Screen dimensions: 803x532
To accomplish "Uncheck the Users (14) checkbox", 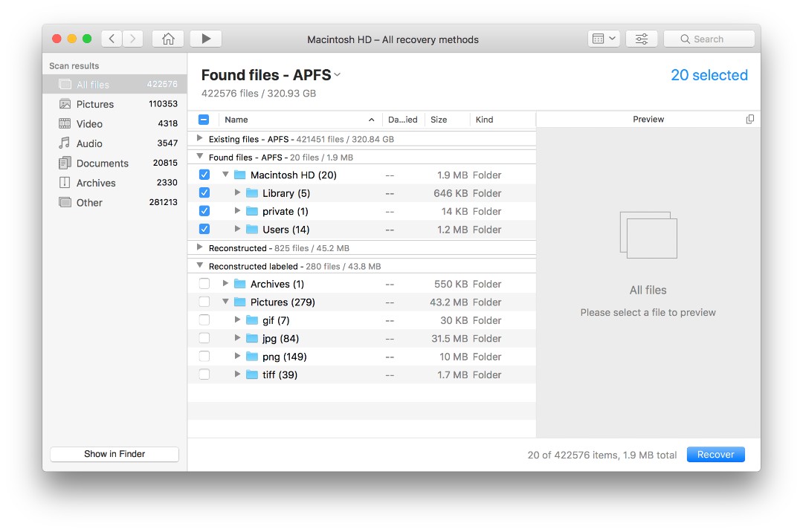I will pyautogui.click(x=204, y=229).
